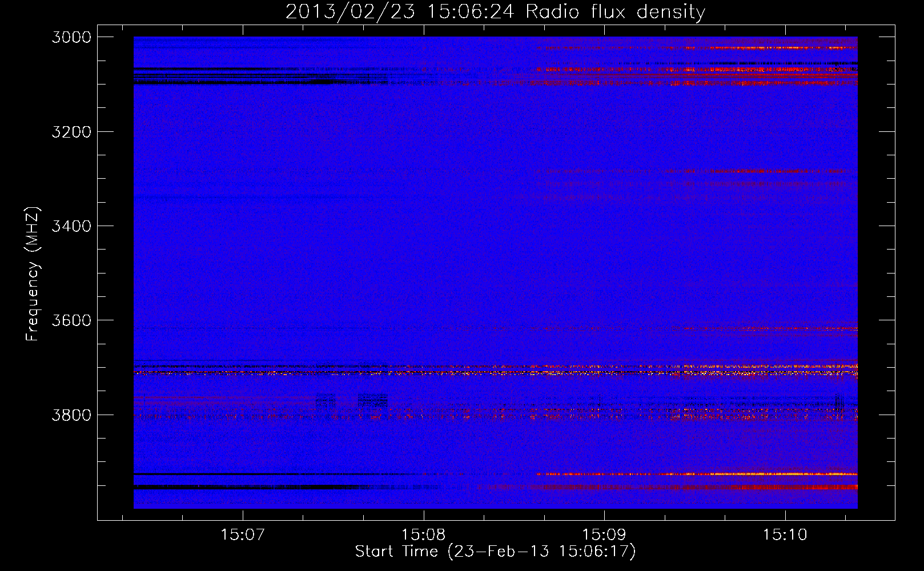Image resolution: width=924 pixels, height=571 pixels.
Task: Select the 3600 frequency axis label
Action: click(71, 320)
